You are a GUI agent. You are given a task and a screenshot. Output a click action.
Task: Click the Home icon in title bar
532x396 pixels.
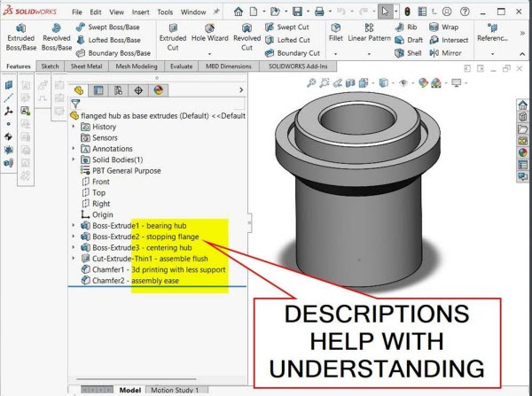click(x=239, y=12)
